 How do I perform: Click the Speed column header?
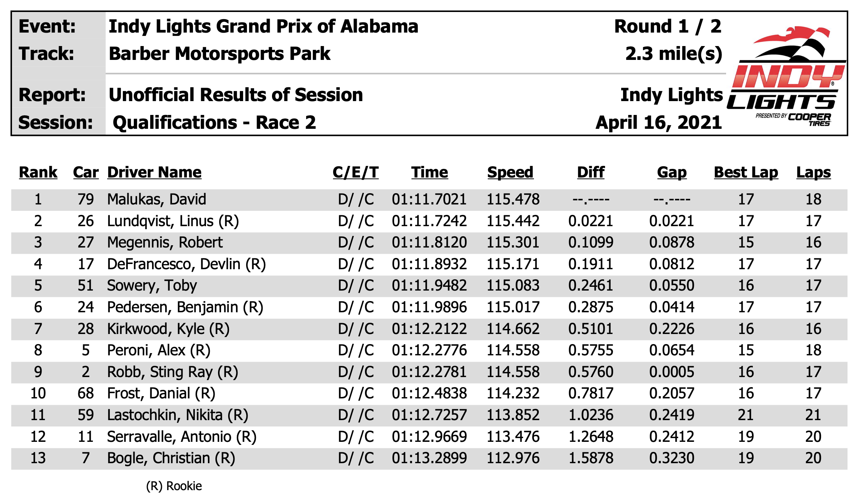click(x=510, y=173)
